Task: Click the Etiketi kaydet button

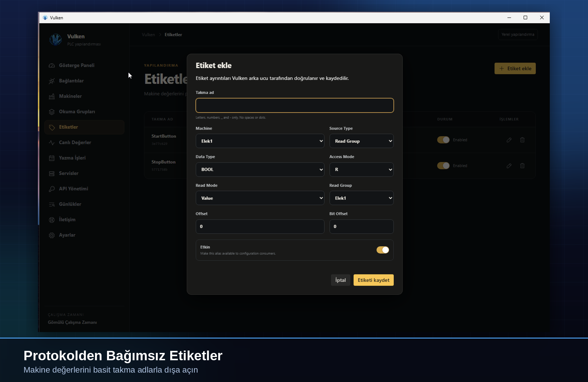Action: 373,280
